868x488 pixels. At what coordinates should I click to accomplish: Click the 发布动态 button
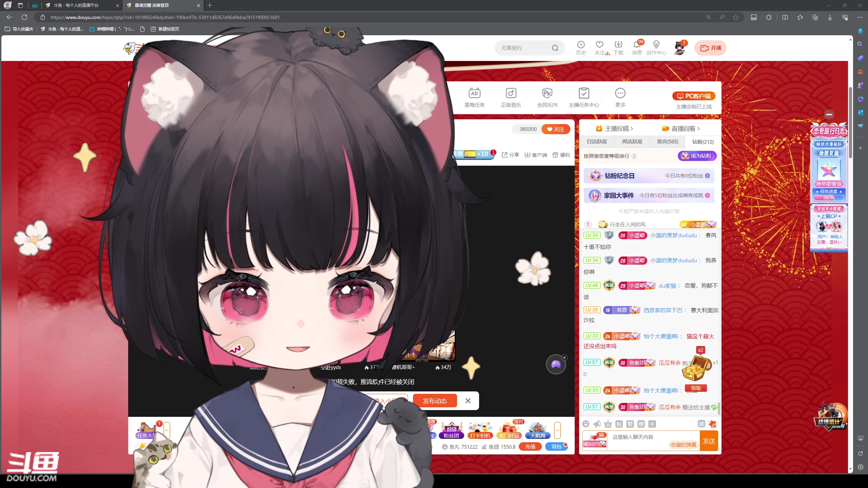[435, 401]
